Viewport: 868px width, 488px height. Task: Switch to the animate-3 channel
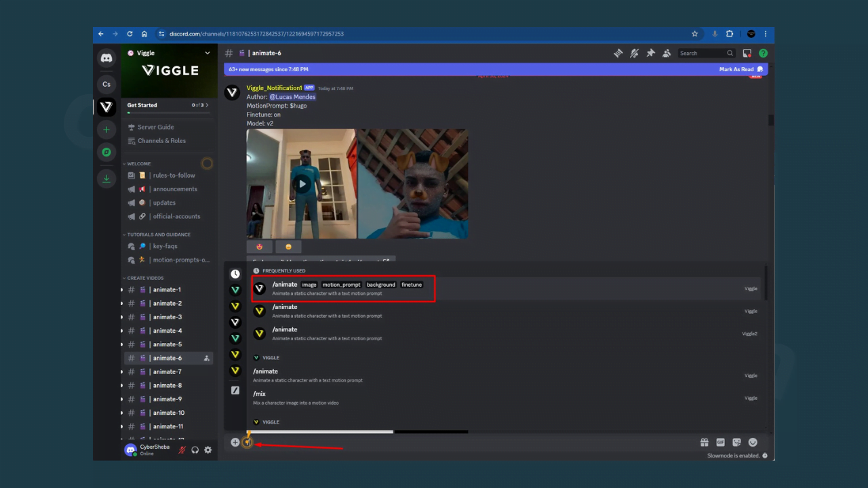pyautogui.click(x=167, y=317)
